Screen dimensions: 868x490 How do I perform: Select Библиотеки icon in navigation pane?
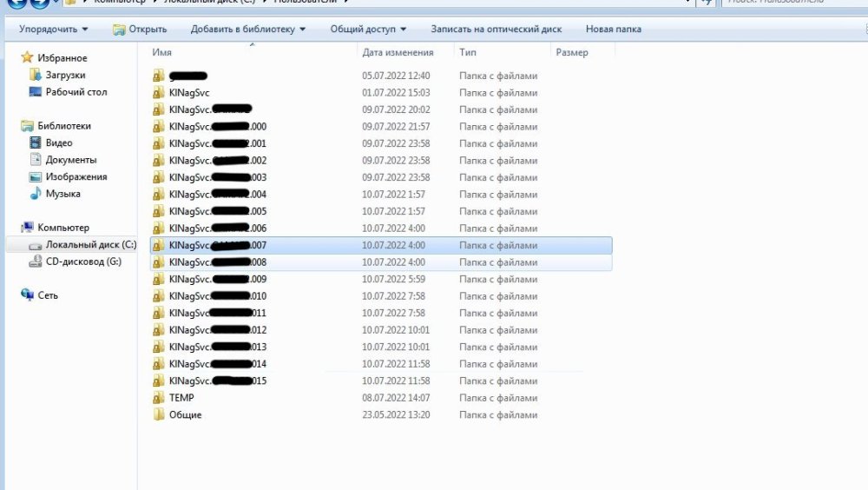coord(27,126)
